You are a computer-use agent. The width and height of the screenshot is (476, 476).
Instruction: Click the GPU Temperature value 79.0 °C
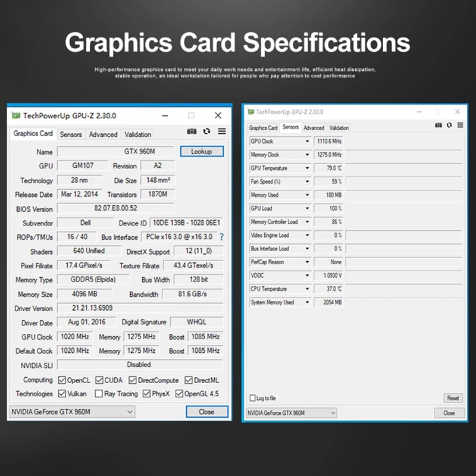[x=328, y=168]
